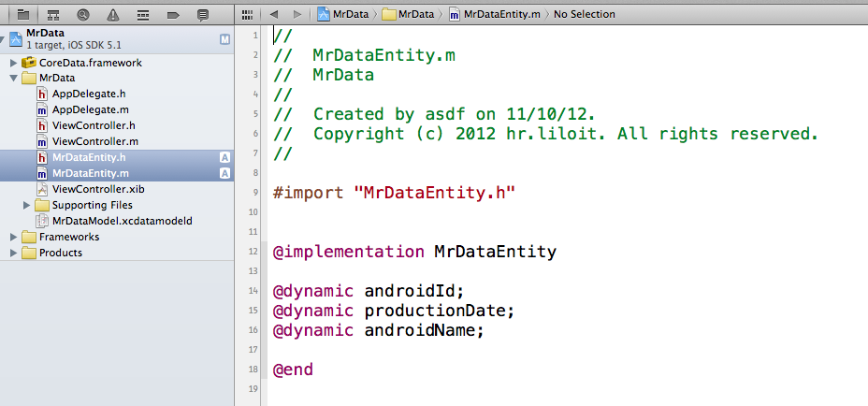Open the No Selection jump bar menu
Viewport: 868px width, 406px height.
tap(584, 14)
